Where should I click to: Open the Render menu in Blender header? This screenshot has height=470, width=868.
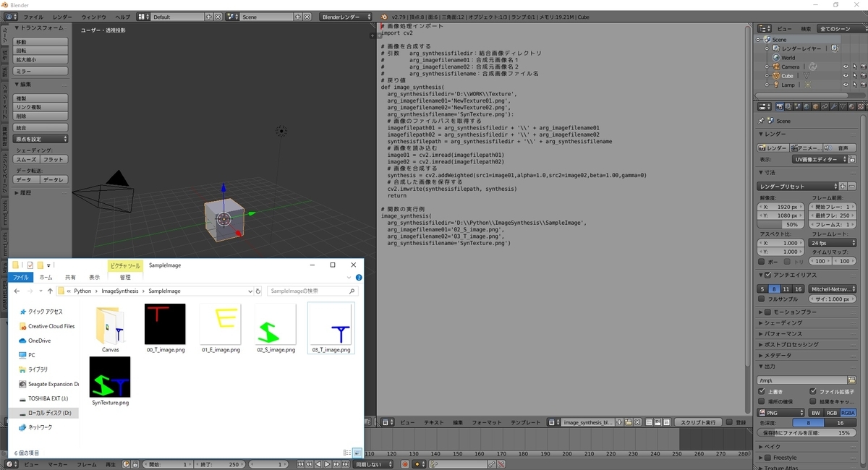[62, 17]
